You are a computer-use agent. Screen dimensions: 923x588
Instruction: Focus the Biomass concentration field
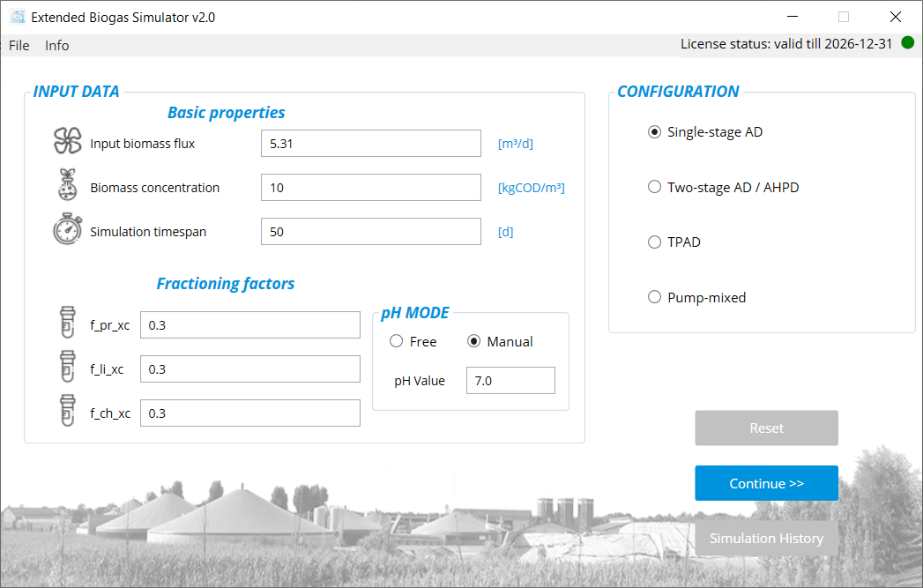[x=371, y=187]
